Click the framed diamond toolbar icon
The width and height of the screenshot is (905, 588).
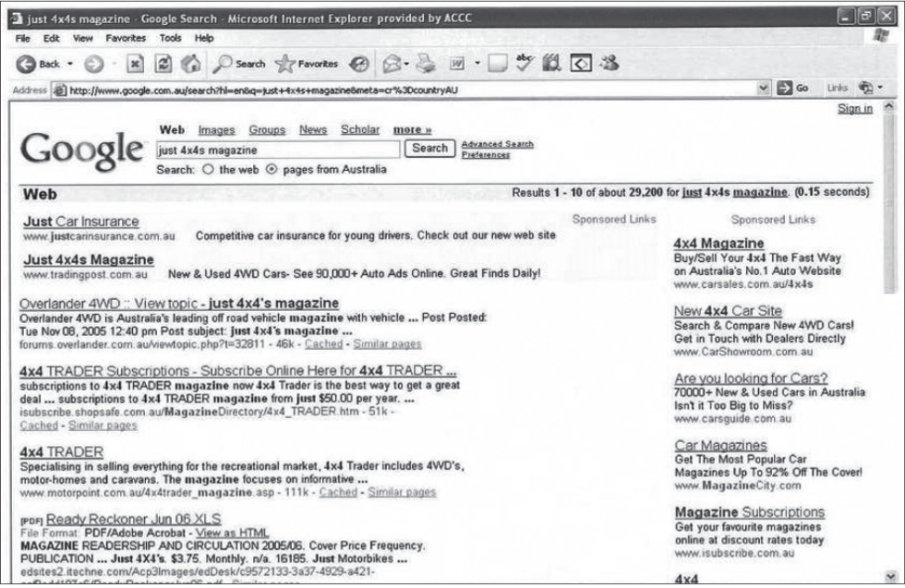[x=581, y=63]
